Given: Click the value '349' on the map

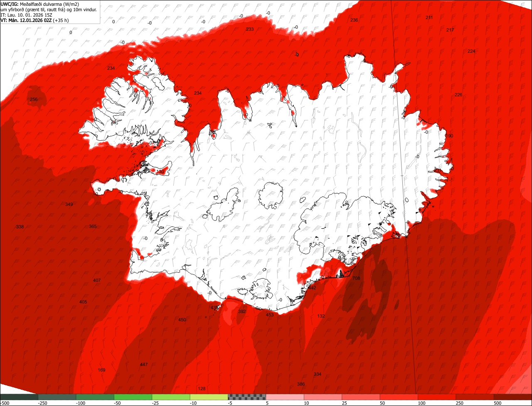Looking at the screenshot, I should click(x=69, y=204).
